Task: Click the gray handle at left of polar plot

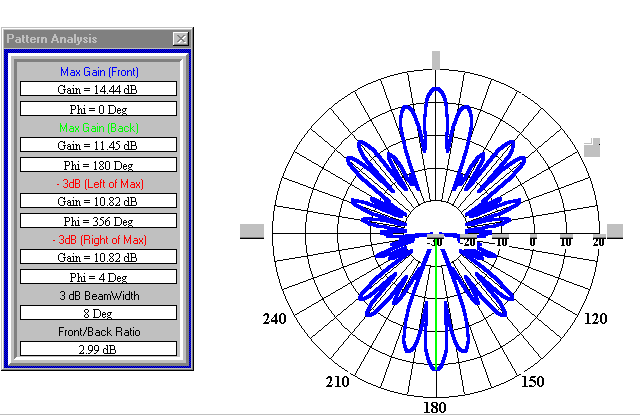Action: point(252,231)
